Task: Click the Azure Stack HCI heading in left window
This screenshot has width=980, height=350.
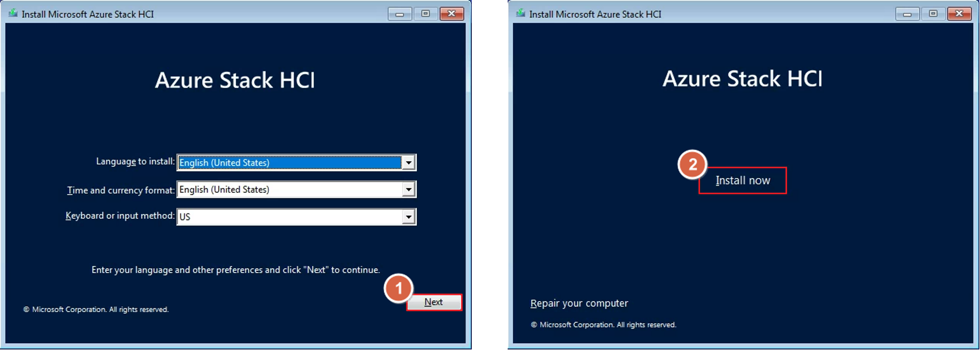Action: [x=235, y=80]
